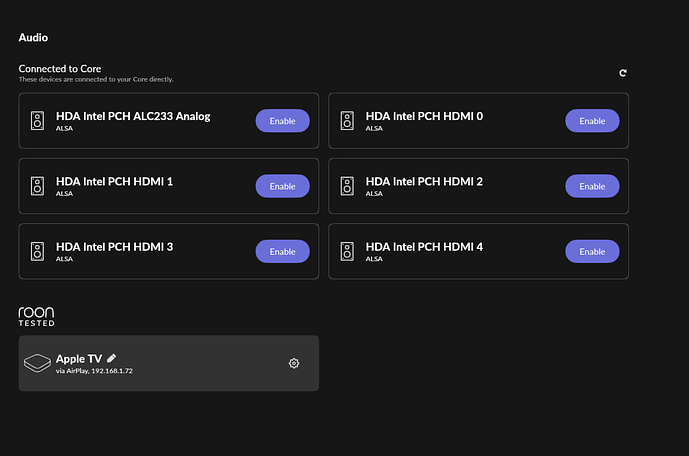This screenshot has width=689, height=456.
Task: Enable the HDMI 2 audio device
Action: [x=592, y=186]
